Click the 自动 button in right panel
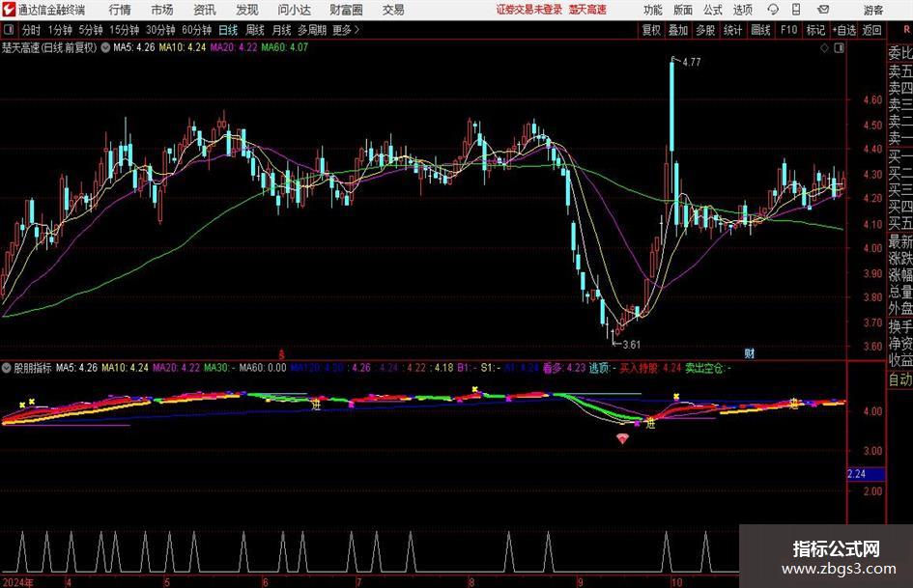The image size is (913, 588). pyautogui.click(x=900, y=379)
